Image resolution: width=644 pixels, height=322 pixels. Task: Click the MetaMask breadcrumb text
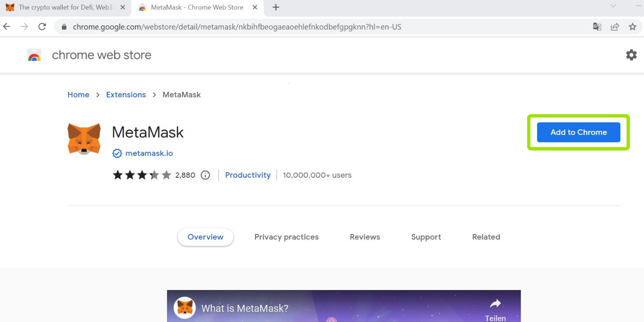(182, 95)
